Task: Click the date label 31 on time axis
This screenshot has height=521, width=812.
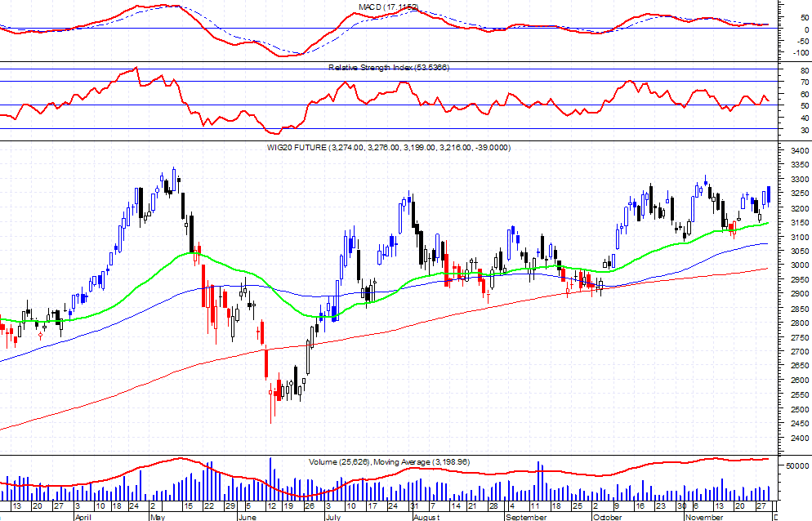Action: coord(414,506)
